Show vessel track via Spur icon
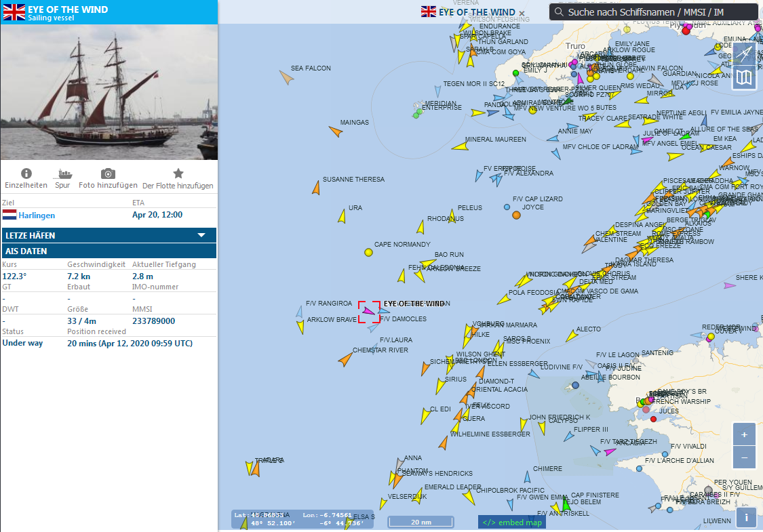 (64, 173)
